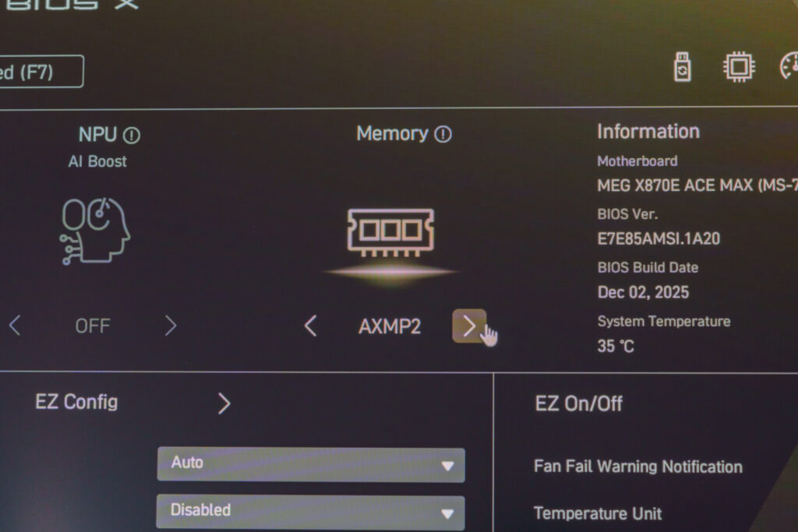The width and height of the screenshot is (798, 532).
Task: Open the Disabled dropdown in EZ Config
Action: pos(310,512)
